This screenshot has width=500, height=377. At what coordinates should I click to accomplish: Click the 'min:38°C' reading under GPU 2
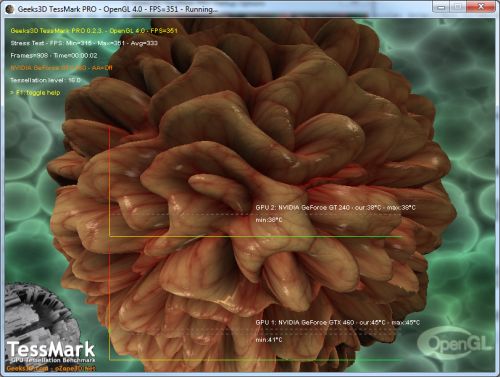coord(269,220)
